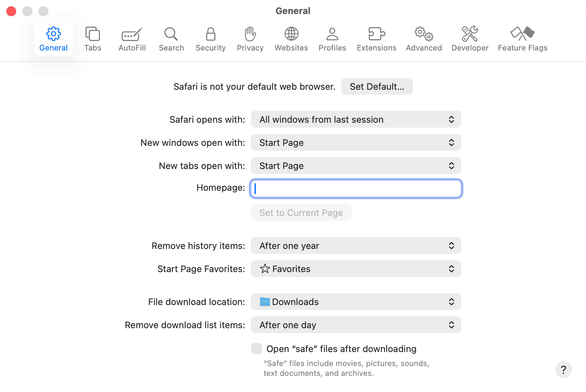
Task: Open the Feature Flags pane
Action: click(523, 39)
